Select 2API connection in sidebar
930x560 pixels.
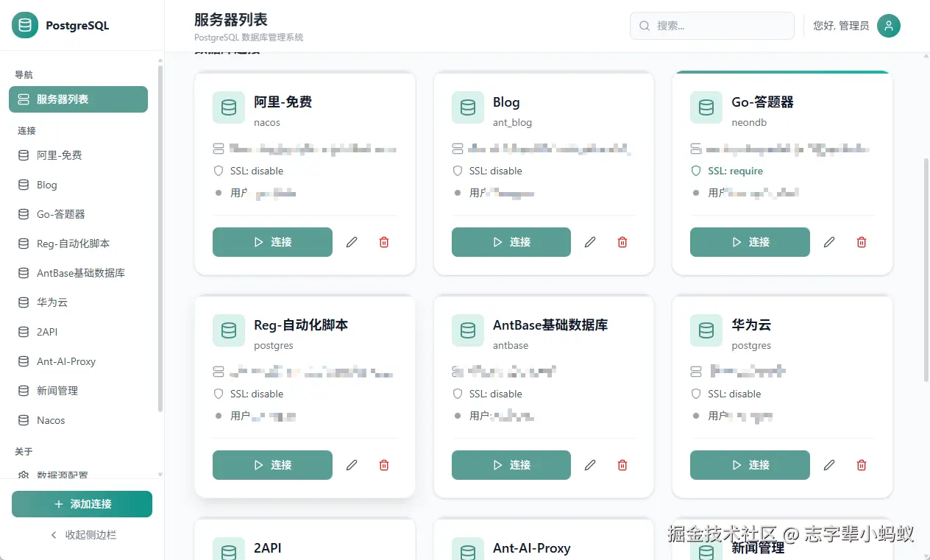pos(78,332)
